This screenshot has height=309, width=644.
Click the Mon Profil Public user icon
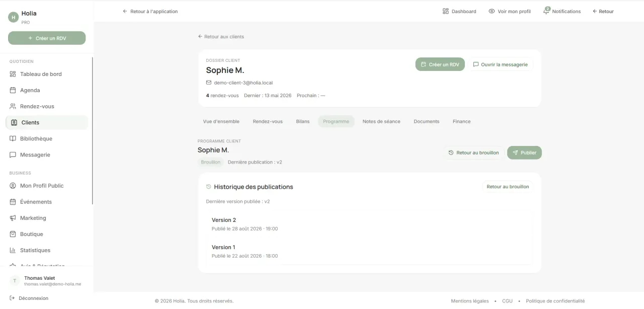[x=13, y=186]
